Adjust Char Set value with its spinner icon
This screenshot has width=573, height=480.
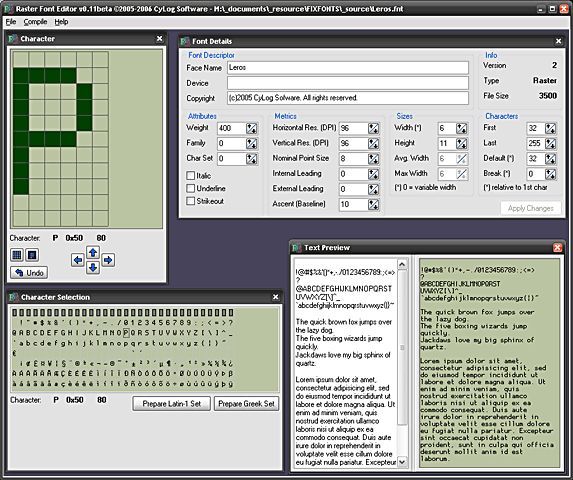251,159
